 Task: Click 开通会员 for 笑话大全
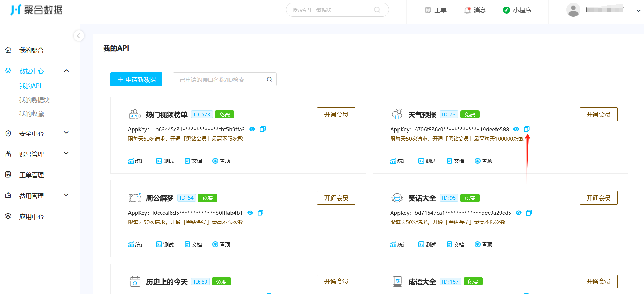598,198
